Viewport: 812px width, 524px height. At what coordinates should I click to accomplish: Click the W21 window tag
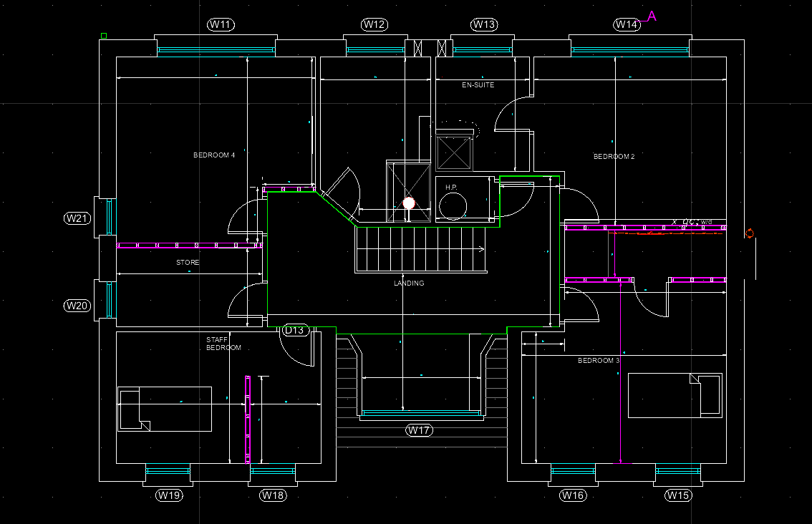coord(78,218)
